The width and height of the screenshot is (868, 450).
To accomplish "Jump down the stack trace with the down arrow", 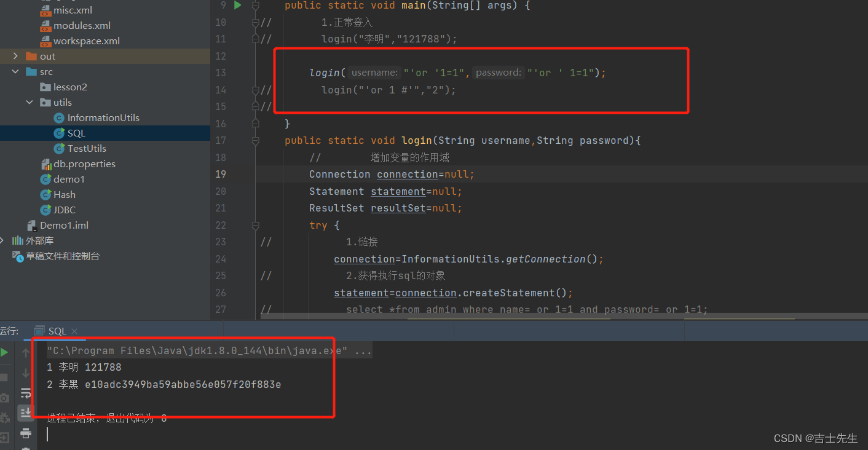I will pyautogui.click(x=26, y=373).
